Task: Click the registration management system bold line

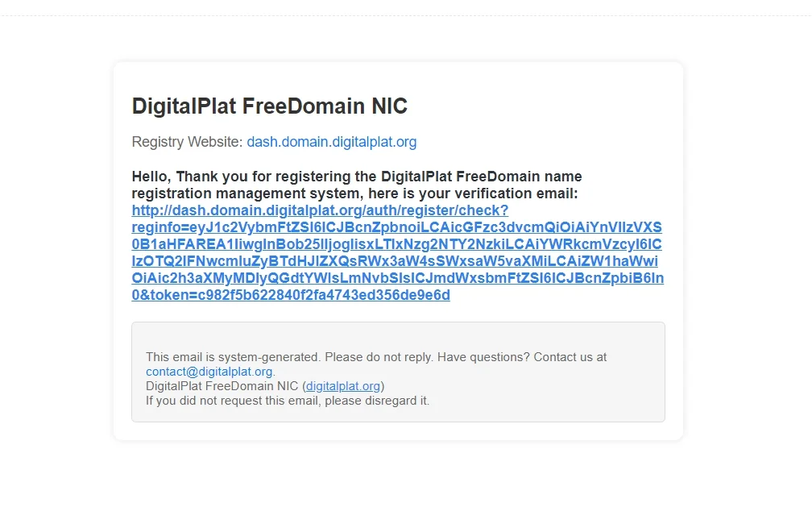Action: 354,193
